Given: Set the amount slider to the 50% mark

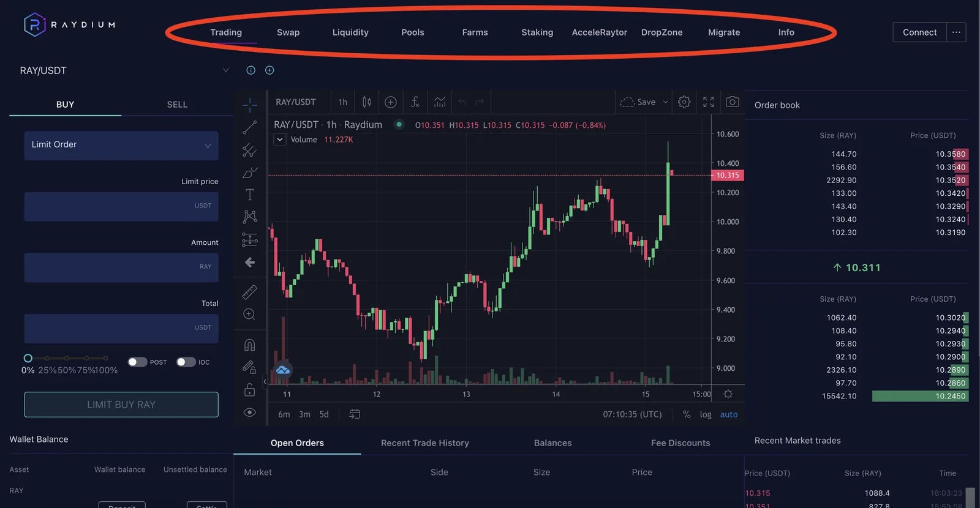Looking at the screenshot, I should [67, 358].
